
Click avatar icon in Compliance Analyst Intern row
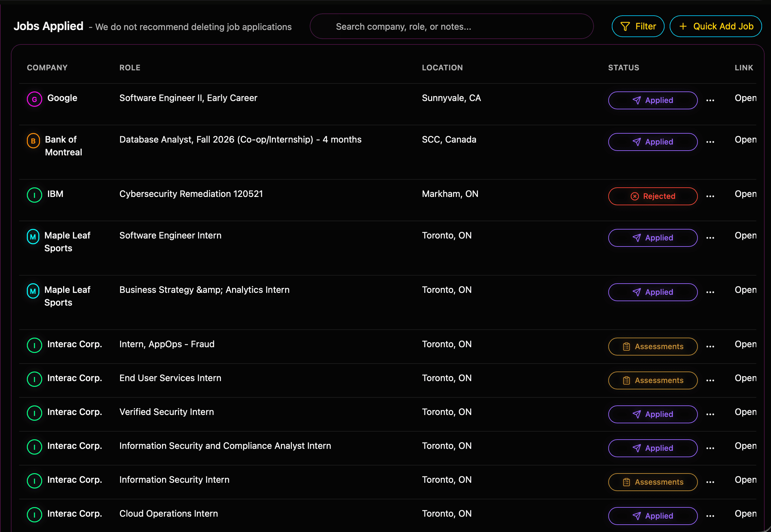point(34,447)
